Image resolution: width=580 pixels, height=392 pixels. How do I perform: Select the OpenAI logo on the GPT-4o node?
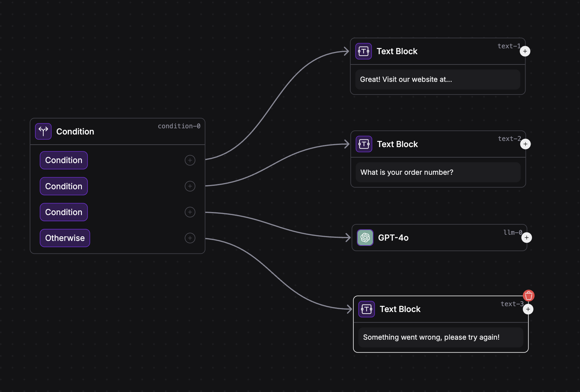point(365,237)
